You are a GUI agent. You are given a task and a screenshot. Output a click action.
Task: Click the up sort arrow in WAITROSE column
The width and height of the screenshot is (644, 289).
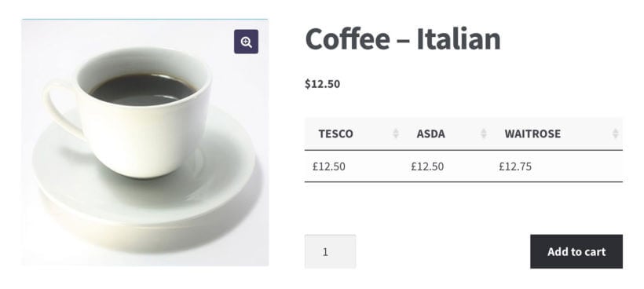coord(615,131)
